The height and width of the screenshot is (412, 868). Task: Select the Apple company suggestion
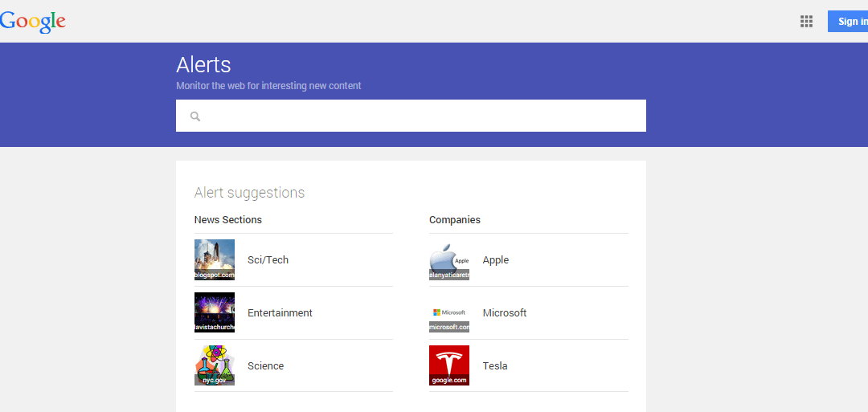[x=495, y=260]
